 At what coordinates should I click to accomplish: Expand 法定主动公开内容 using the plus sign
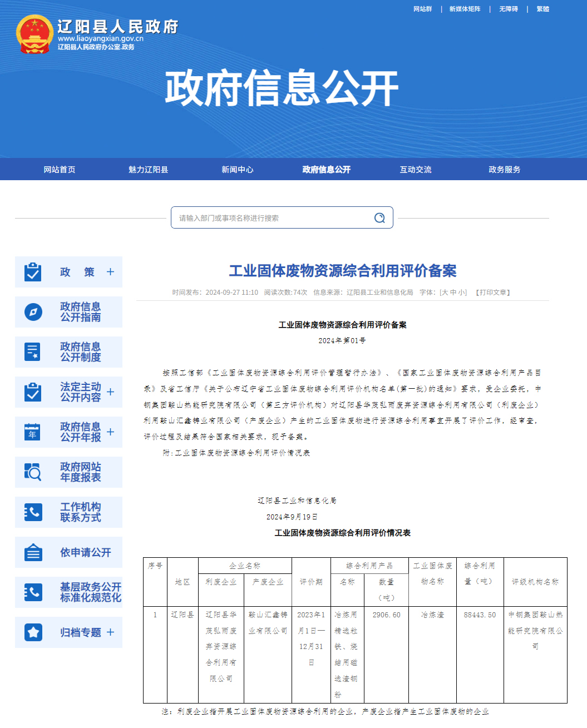click(111, 392)
